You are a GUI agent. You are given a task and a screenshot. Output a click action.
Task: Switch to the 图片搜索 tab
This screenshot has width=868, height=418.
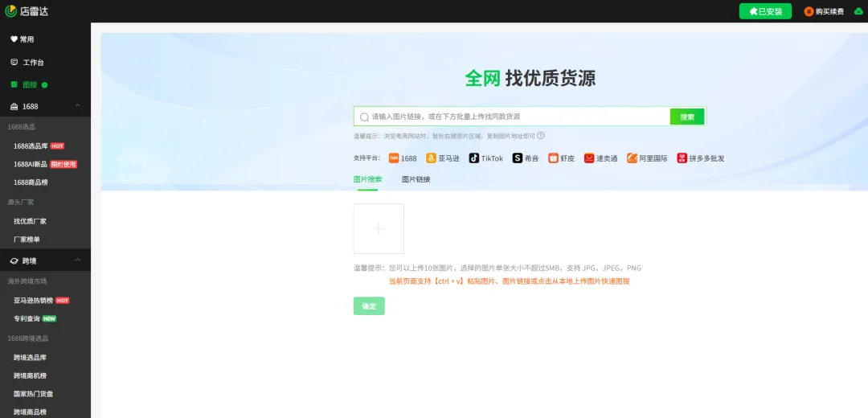(x=367, y=178)
